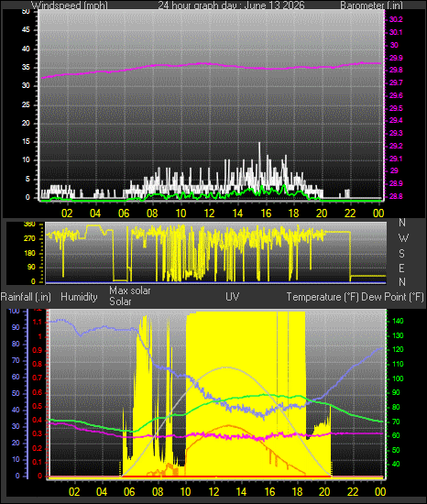Viewport: 427px width, 504px height.
Task: Click green 80 on the temperature axis
Action: click(x=396, y=407)
